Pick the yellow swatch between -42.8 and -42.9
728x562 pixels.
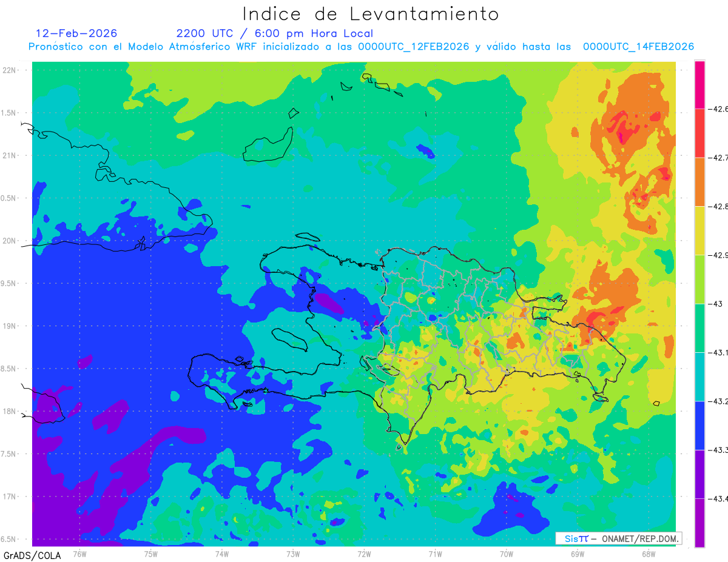(x=699, y=230)
